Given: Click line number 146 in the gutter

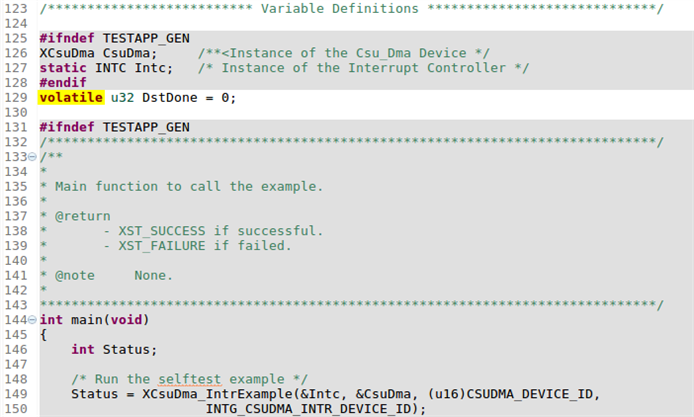Looking at the screenshot, I should tap(15, 349).
